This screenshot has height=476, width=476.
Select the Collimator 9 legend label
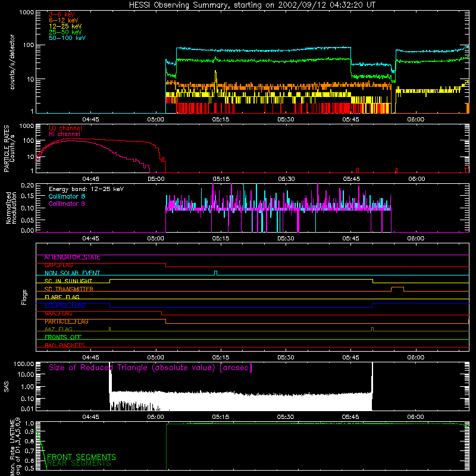click(67, 203)
